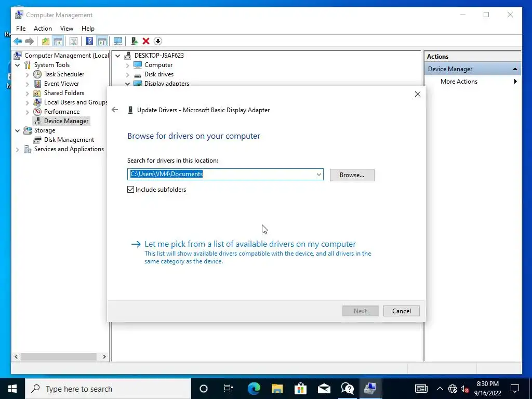Expand Services and Applications node
Viewport: 532px width, 399px height.
coord(18,149)
